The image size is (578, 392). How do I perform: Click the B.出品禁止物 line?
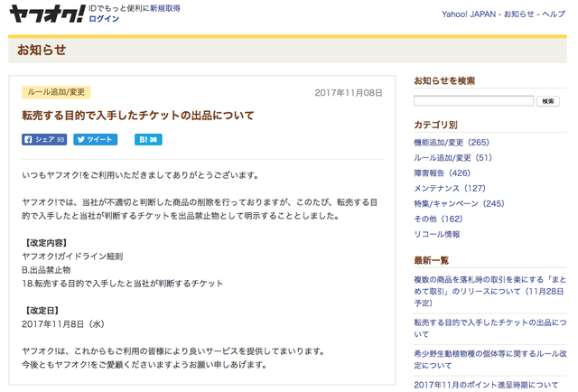[x=46, y=270]
